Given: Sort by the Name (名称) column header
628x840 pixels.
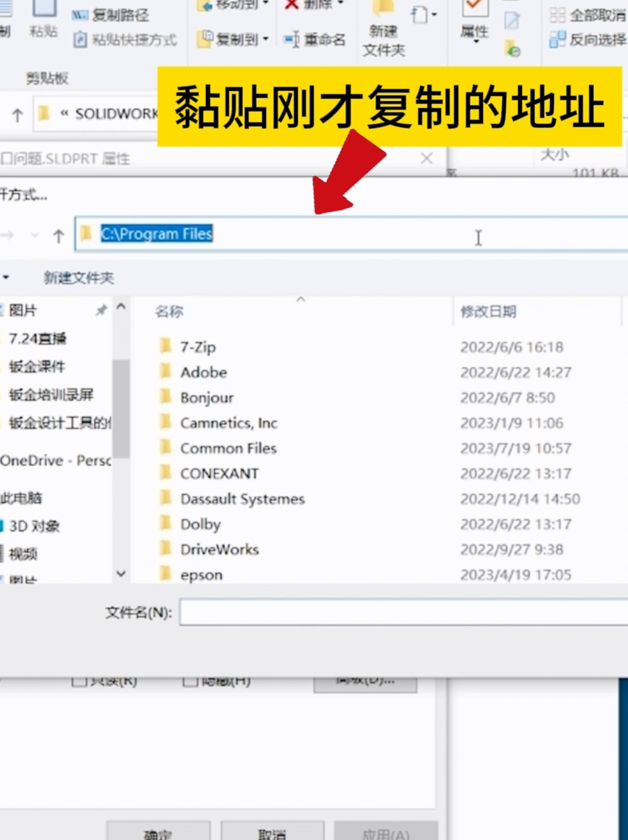Looking at the screenshot, I should pos(169,312).
